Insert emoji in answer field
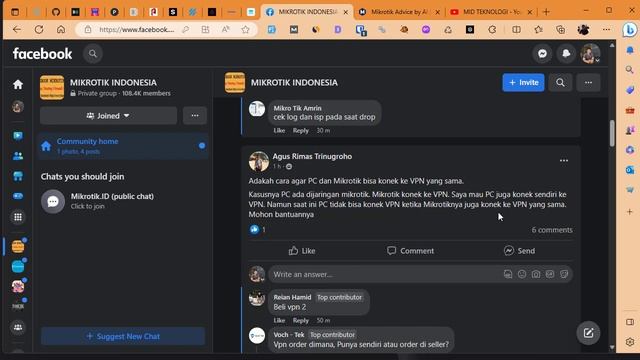The width and height of the screenshot is (640, 360). [522, 274]
